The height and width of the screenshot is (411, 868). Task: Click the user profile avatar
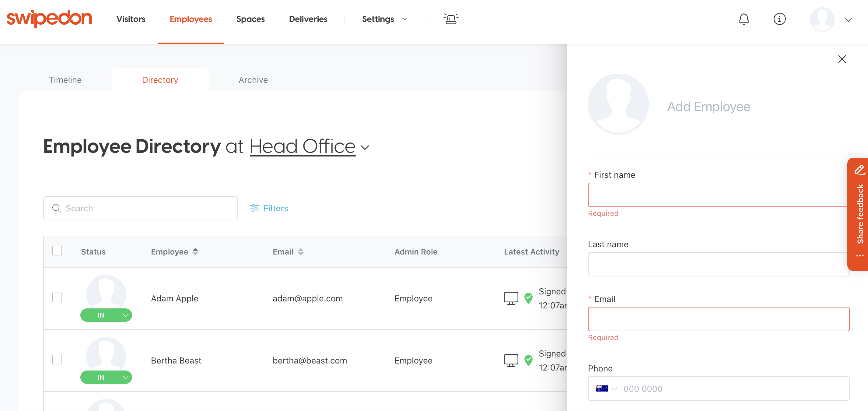pyautogui.click(x=822, y=19)
